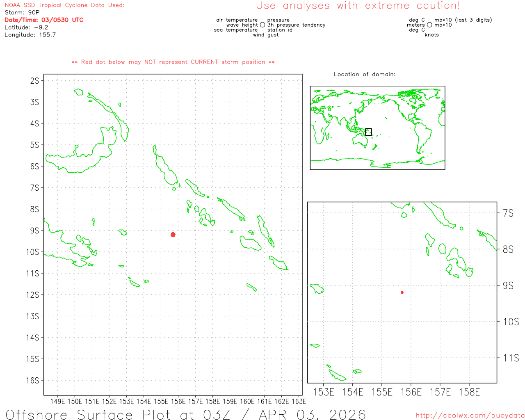This screenshot has width=525, height=420.
Task: Click the station circle beside 'wave height' legend
Action: (x=262, y=25)
